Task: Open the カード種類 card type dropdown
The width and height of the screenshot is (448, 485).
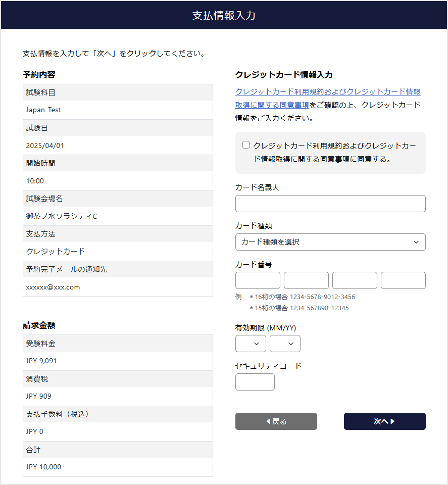Action: [330, 242]
